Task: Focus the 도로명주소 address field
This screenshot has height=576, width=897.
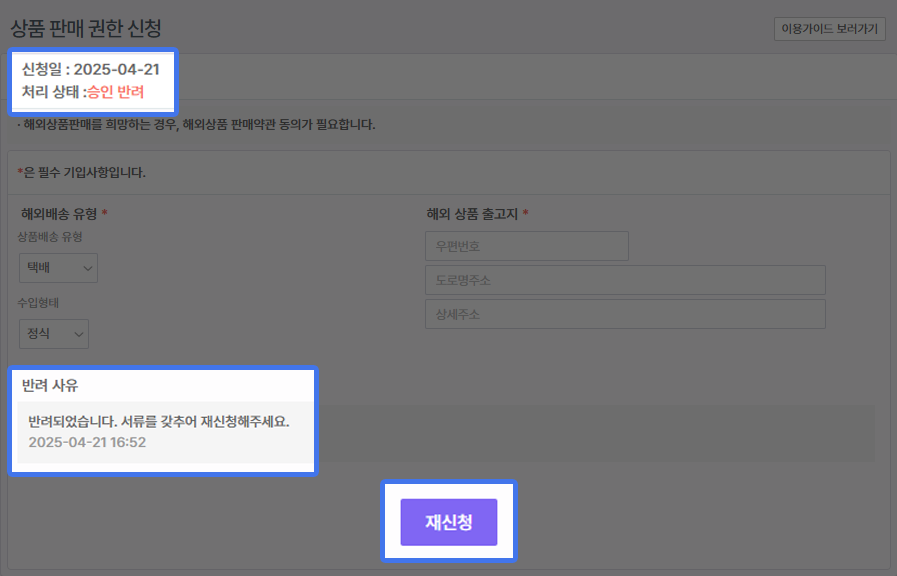Action: tap(624, 280)
